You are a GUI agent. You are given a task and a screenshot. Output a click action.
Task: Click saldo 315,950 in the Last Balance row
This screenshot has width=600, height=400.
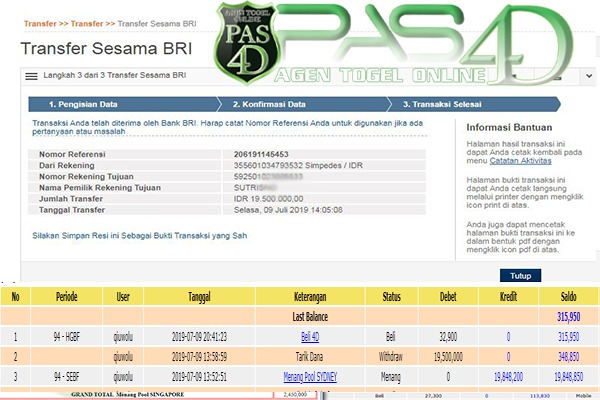point(569,317)
